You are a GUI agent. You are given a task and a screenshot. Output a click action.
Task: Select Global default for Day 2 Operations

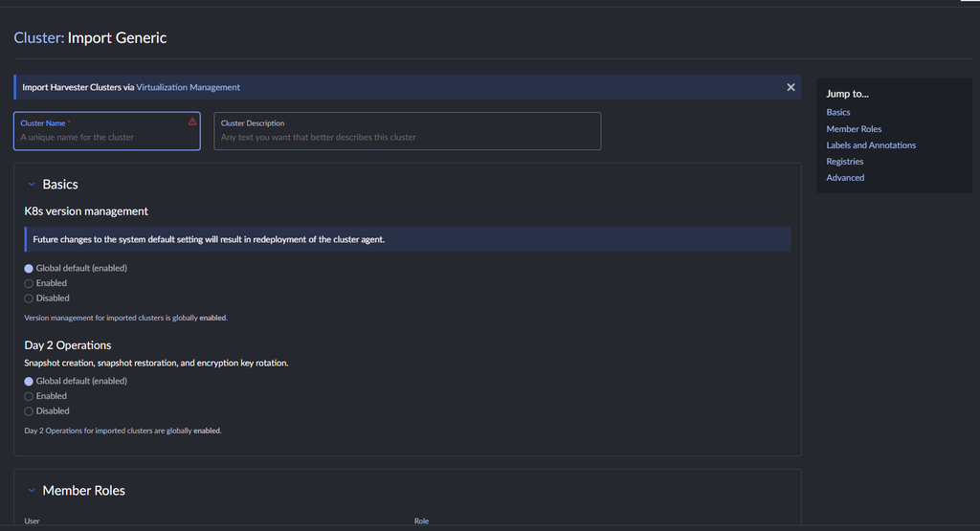29,381
